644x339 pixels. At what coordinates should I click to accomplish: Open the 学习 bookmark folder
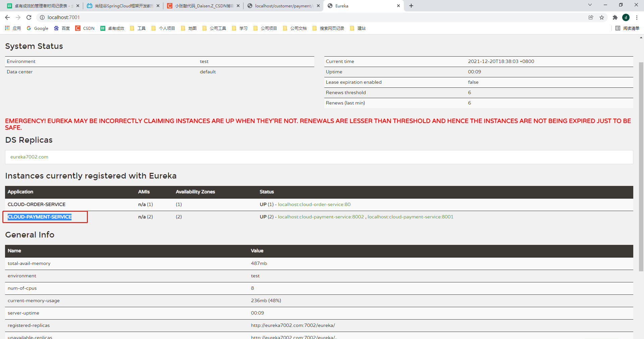240,28
